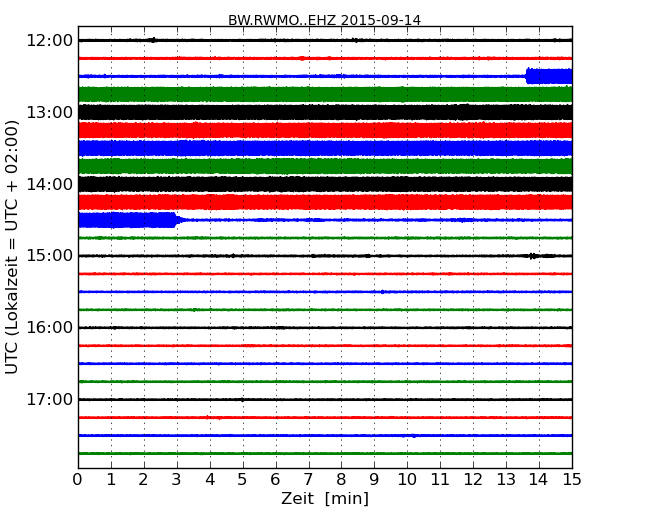650x520 pixels.
Task: Click the 14:00 time axis label
Action: pos(49,184)
